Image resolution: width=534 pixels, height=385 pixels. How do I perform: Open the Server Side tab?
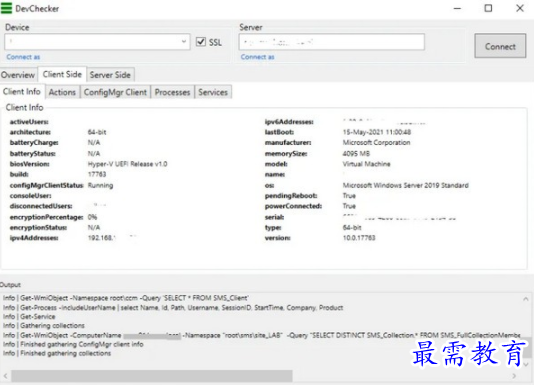point(110,75)
